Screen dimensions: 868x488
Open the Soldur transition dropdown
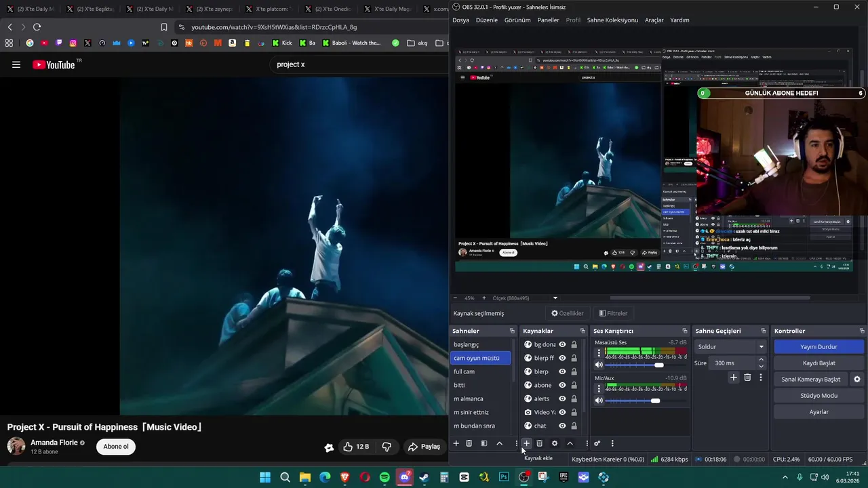pyautogui.click(x=731, y=346)
